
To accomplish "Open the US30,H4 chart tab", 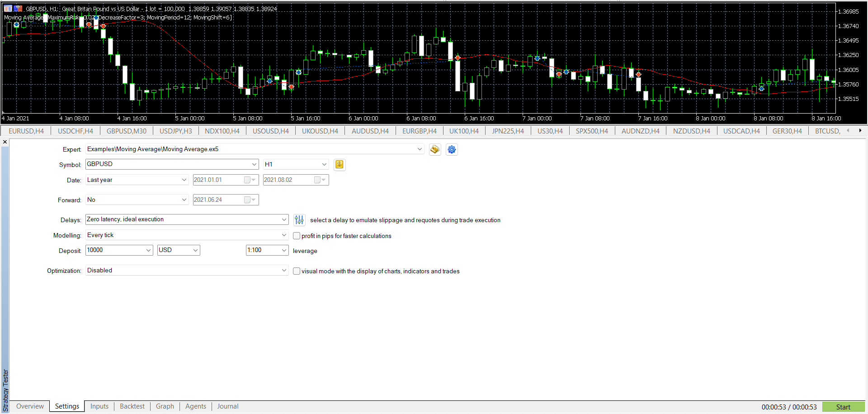I will pyautogui.click(x=550, y=131).
